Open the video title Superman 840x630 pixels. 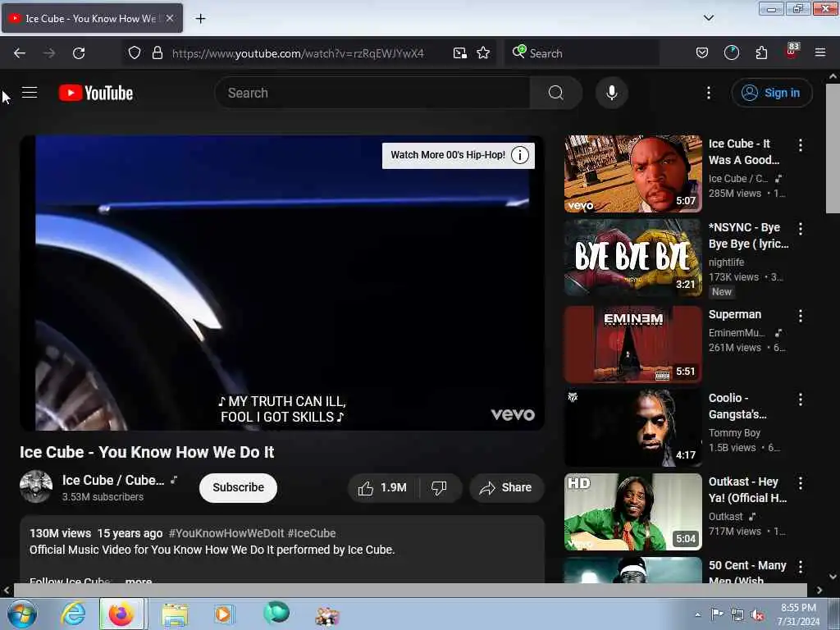pos(734,314)
